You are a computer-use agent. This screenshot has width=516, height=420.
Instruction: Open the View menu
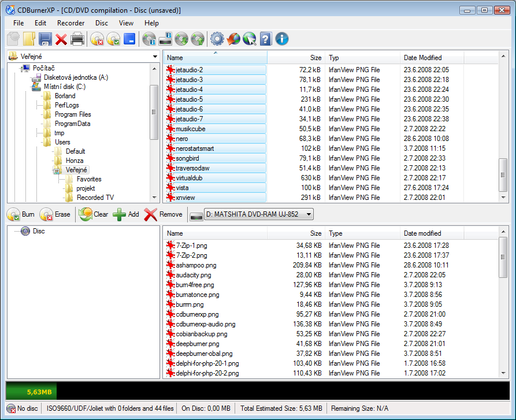coord(126,23)
